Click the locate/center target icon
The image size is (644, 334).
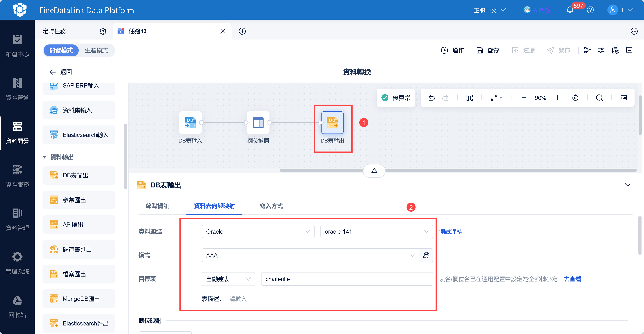point(575,98)
